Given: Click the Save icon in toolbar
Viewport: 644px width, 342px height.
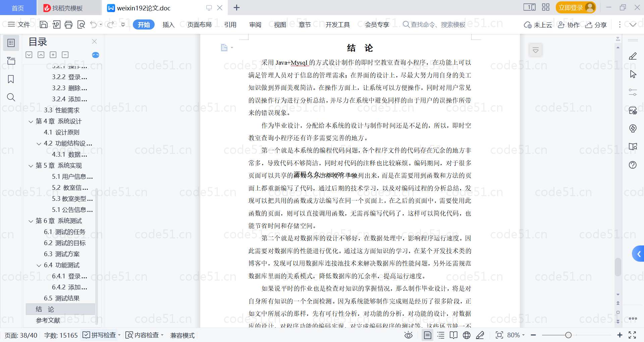Looking at the screenshot, I should coord(44,24).
